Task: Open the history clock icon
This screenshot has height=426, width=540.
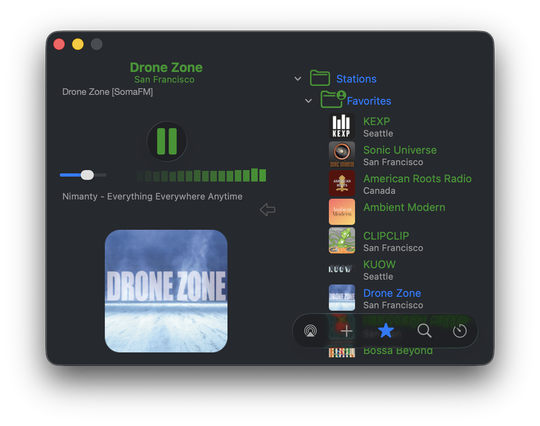Action: pyautogui.click(x=460, y=331)
